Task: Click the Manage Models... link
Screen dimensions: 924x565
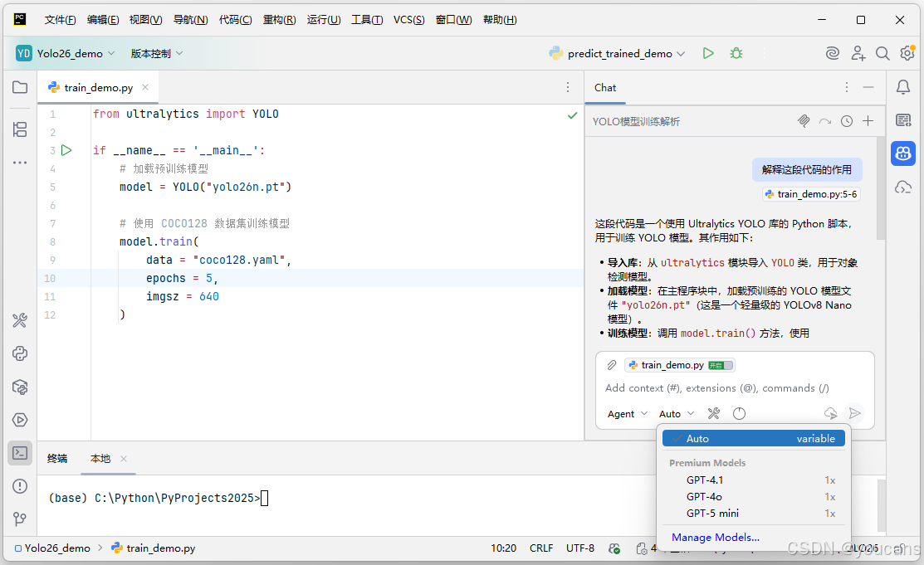Action: [716, 538]
